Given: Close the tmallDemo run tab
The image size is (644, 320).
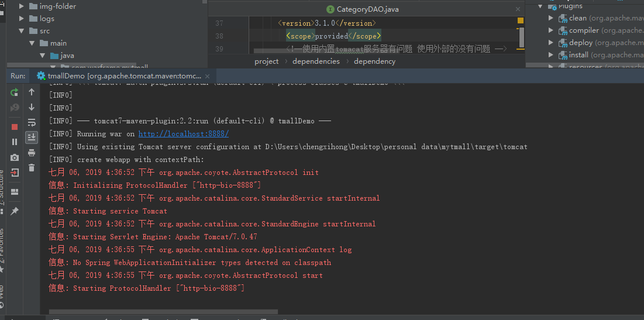Looking at the screenshot, I should point(208,76).
